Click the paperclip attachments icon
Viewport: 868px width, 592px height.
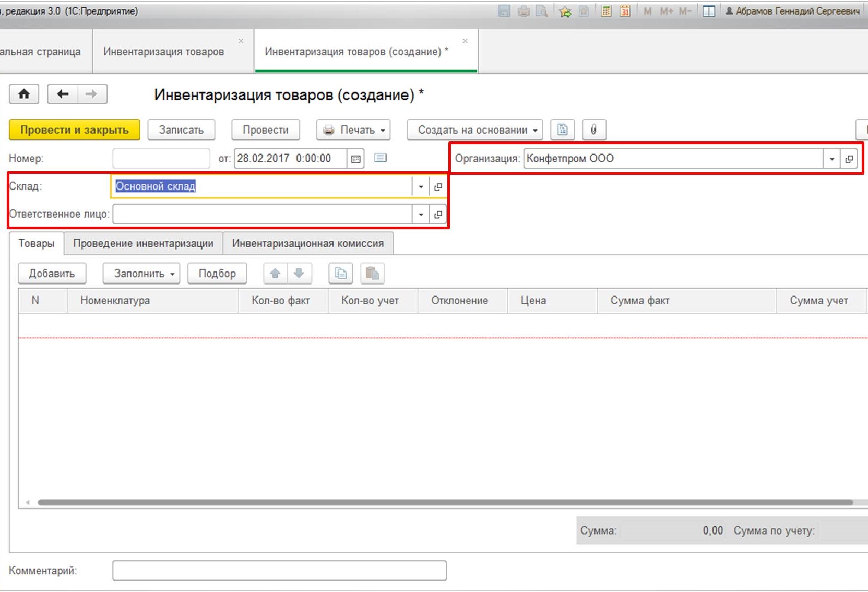pos(593,129)
